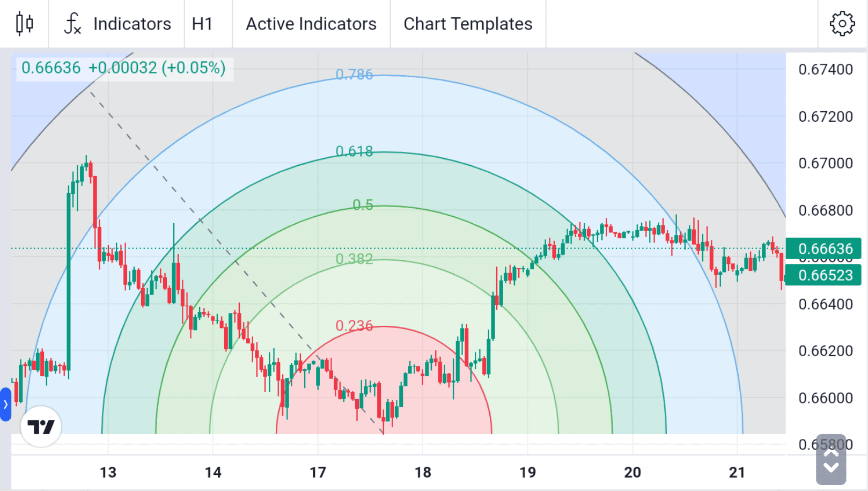Select the 0.618 Fibonacci arc label
This screenshot has width=868, height=491.
pos(354,151)
